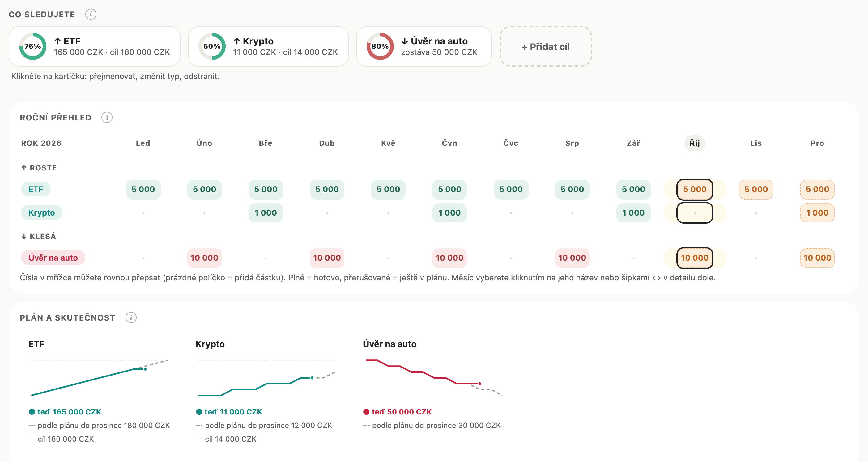This screenshot has height=462, width=868.
Task: Select the Zář month header
Action: 633,143
